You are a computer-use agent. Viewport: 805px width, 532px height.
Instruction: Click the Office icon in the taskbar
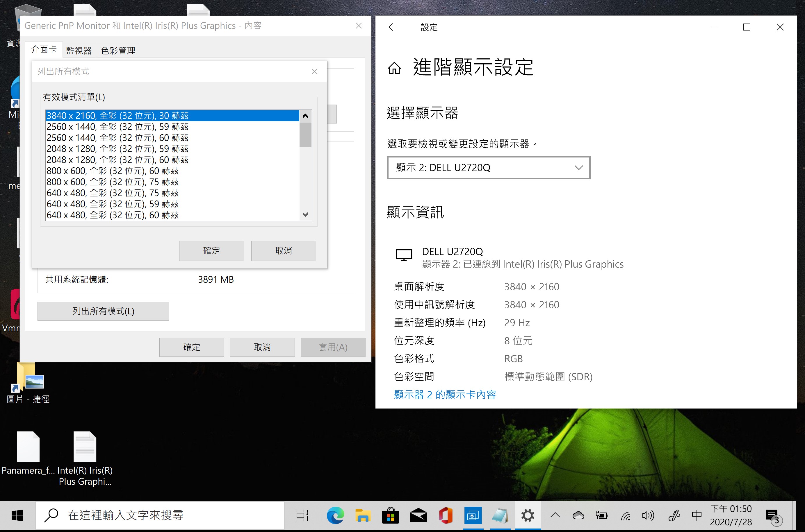click(446, 515)
